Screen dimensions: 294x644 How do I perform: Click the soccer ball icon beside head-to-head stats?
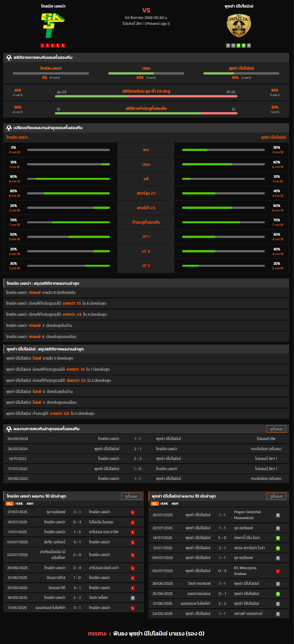[9, 58]
